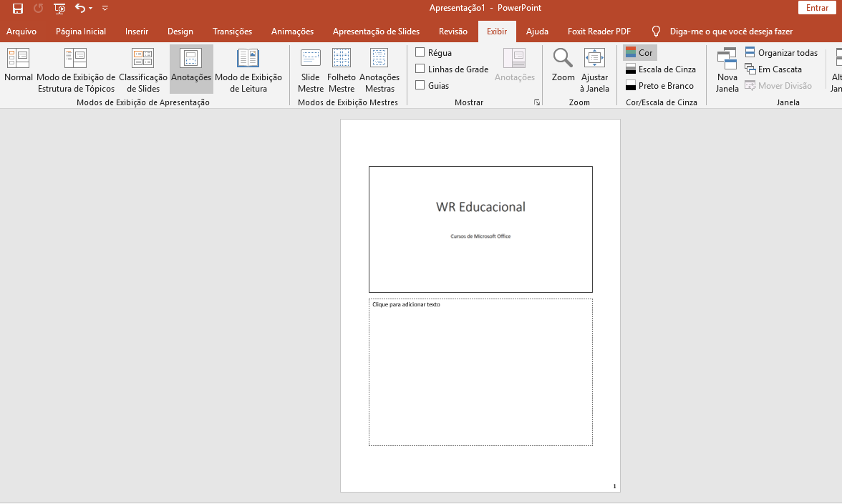Open the Slide Mestre view
The width and height of the screenshot is (842, 504).
point(311,68)
